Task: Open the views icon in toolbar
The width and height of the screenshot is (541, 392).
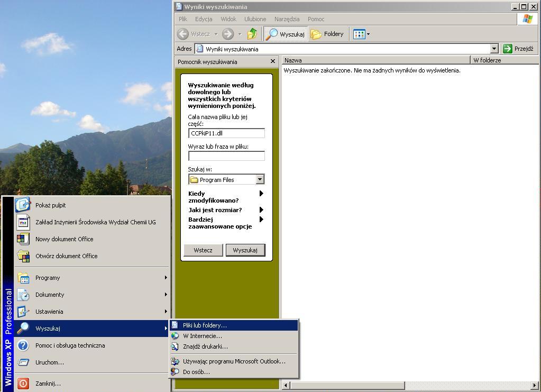Action: pos(359,34)
